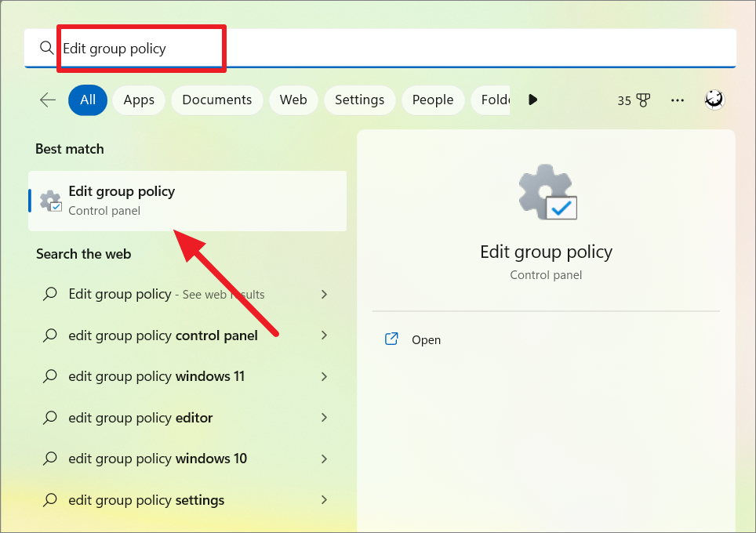Expand chevron for 'windows 10' suggestion
Image resolution: width=756 pixels, height=533 pixels.
tap(324, 459)
